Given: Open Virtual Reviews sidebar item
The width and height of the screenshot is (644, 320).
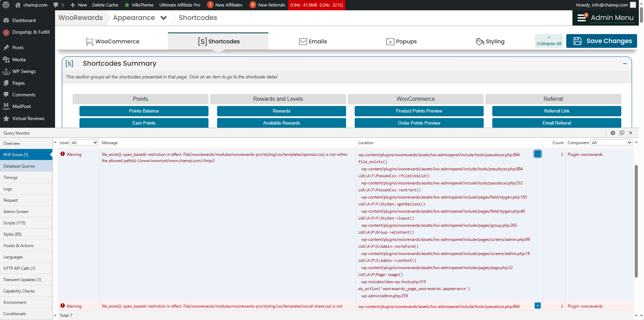Looking at the screenshot, I should coord(28,118).
